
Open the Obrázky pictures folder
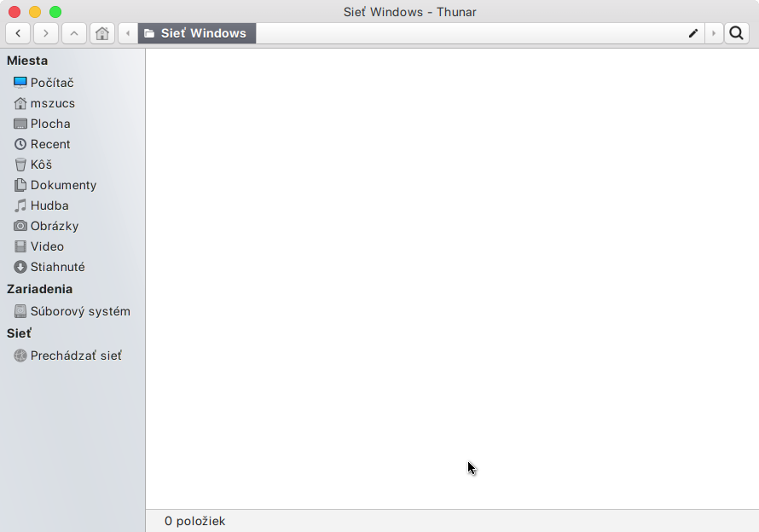55,226
